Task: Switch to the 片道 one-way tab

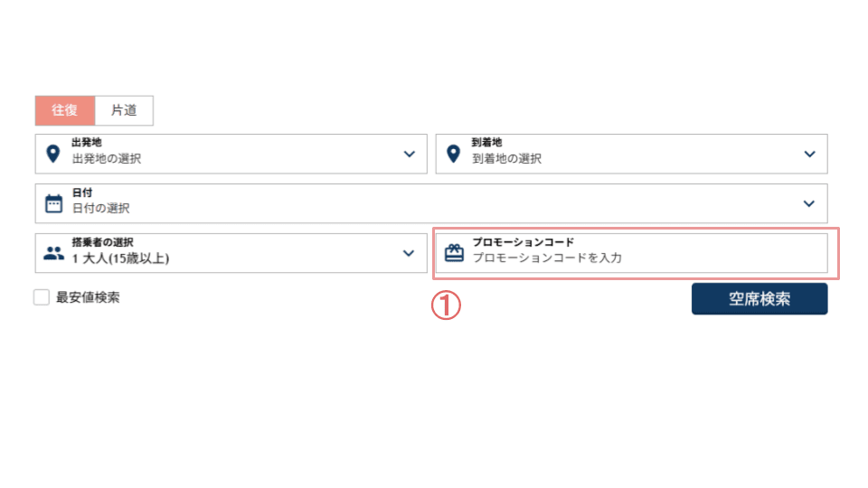Action: [x=124, y=110]
